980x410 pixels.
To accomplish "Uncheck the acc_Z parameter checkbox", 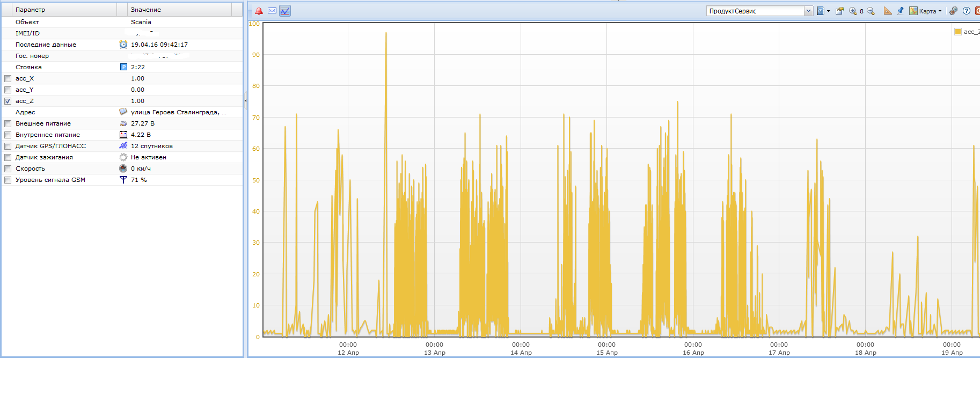I will click(8, 101).
